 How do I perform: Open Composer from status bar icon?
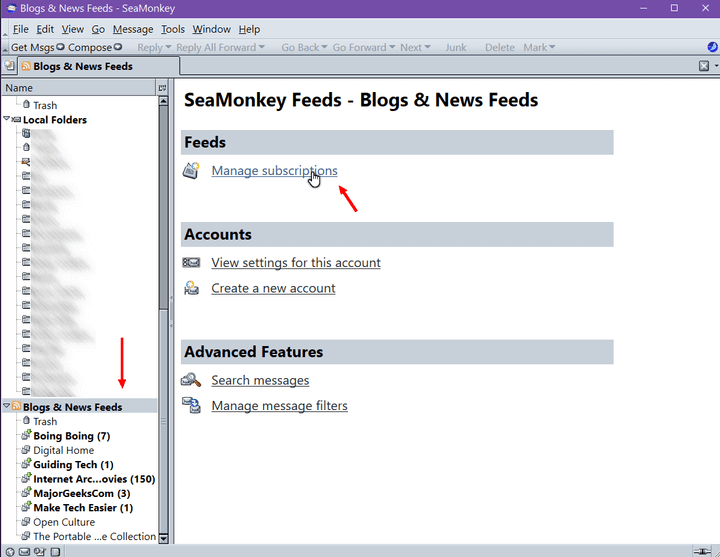[x=39, y=551]
